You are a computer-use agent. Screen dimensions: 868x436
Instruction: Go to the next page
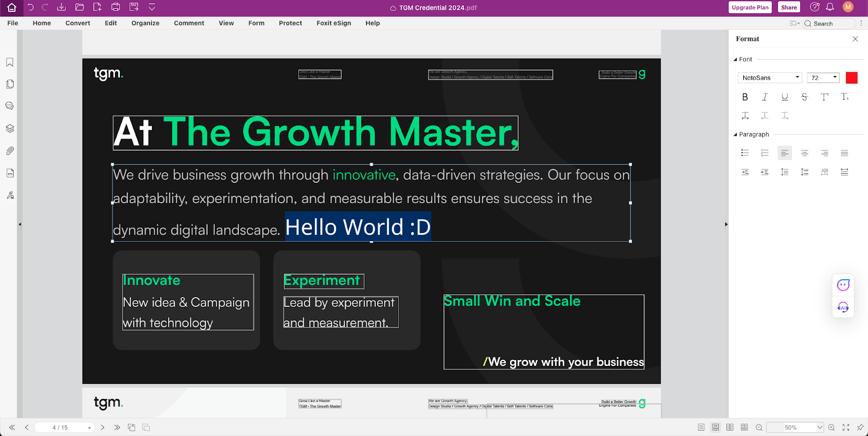pyautogui.click(x=103, y=428)
